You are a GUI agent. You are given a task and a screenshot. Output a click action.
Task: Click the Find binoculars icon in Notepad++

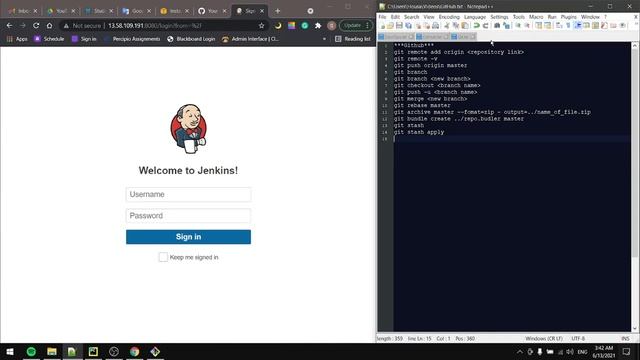497,26
